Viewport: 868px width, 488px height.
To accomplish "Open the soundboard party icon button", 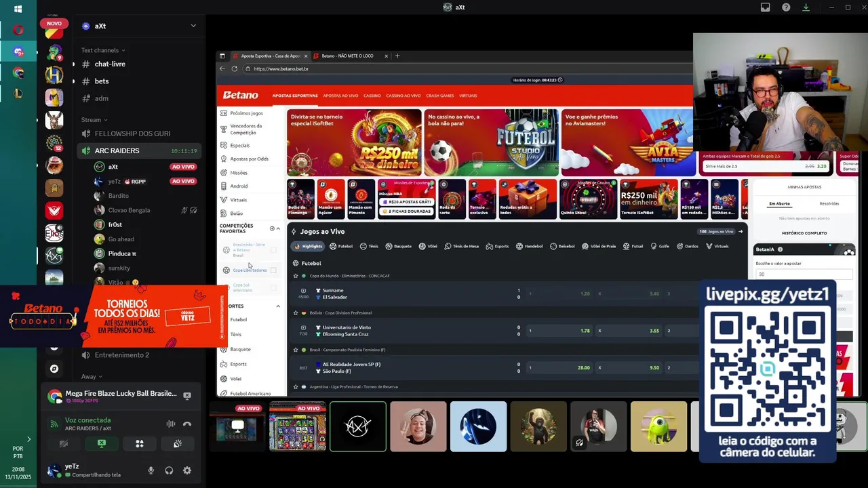I will pos(177,444).
